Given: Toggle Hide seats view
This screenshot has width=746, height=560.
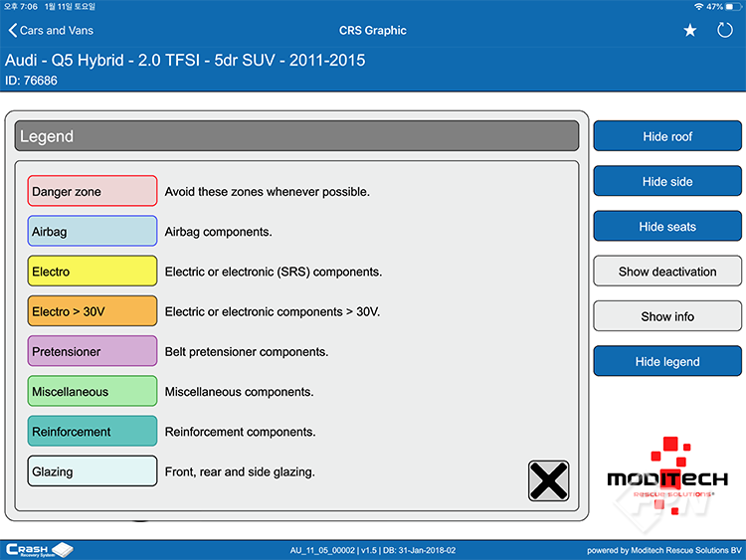Looking at the screenshot, I should pos(667,227).
